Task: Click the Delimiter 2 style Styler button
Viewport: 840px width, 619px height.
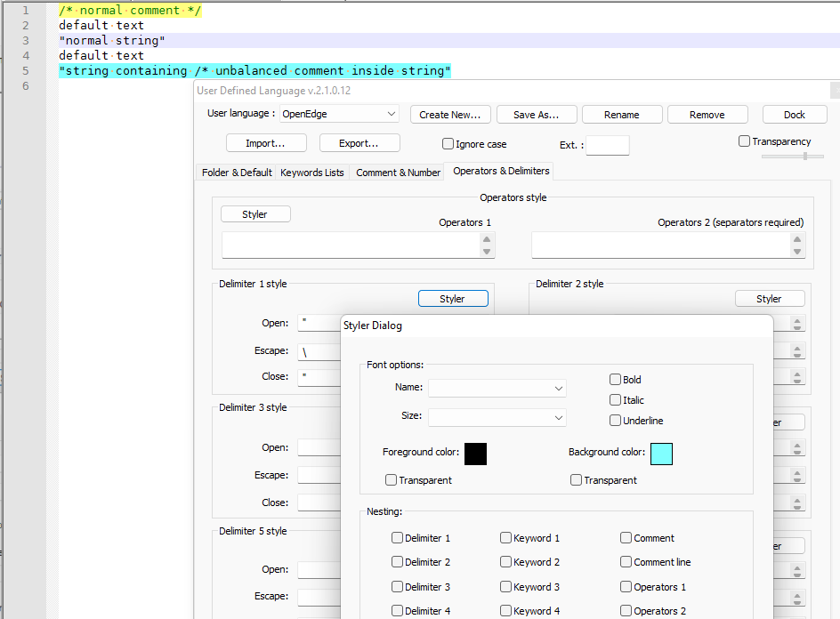Action: pyautogui.click(x=770, y=299)
